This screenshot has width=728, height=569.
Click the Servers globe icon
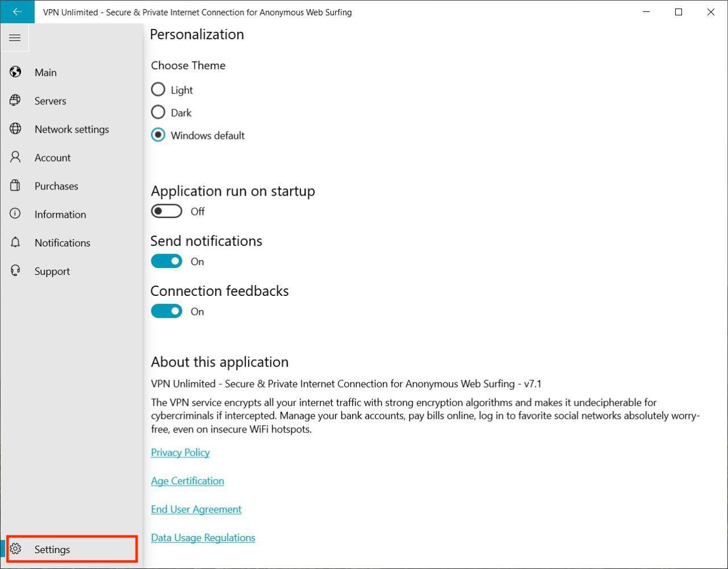point(15,101)
